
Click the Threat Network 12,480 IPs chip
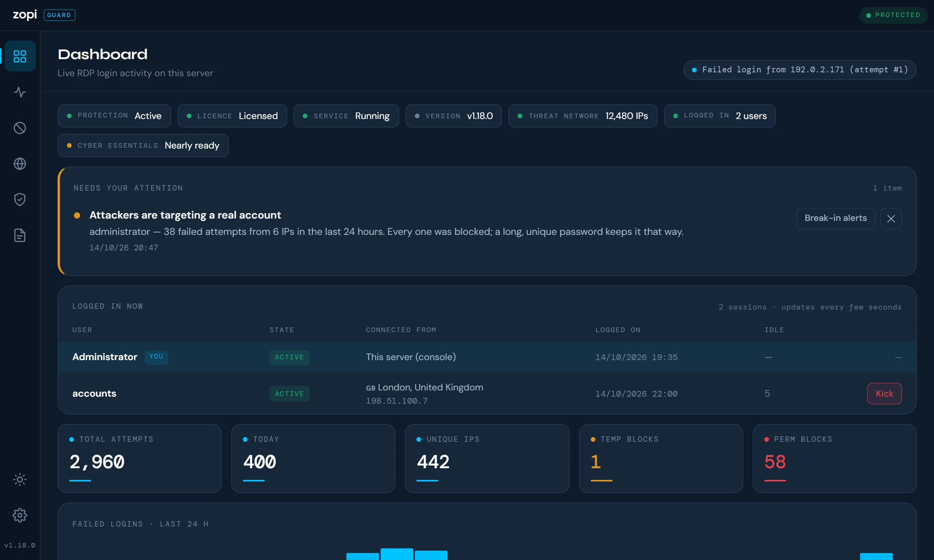[x=583, y=116]
